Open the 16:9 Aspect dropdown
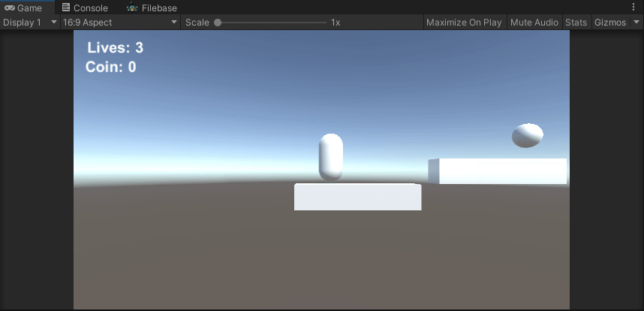 [x=120, y=23]
